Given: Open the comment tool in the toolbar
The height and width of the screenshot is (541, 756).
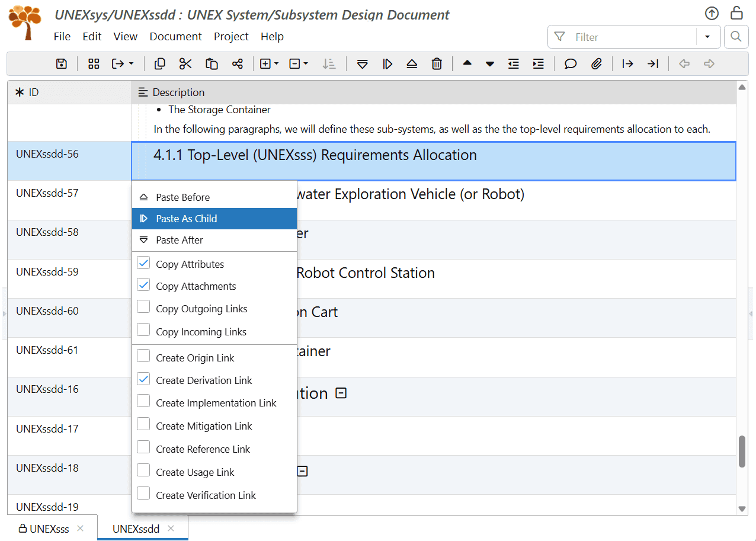Looking at the screenshot, I should point(570,63).
